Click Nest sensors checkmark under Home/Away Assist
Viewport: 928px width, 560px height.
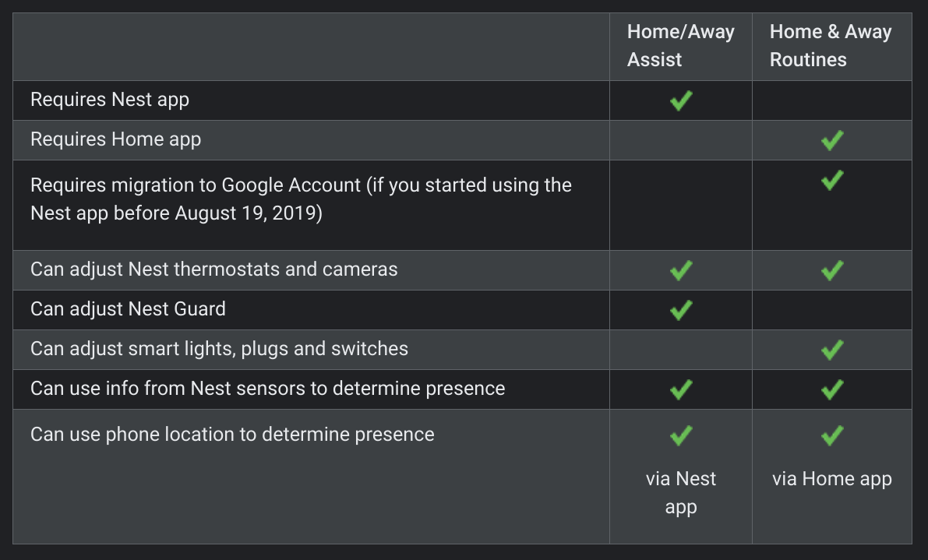(681, 389)
